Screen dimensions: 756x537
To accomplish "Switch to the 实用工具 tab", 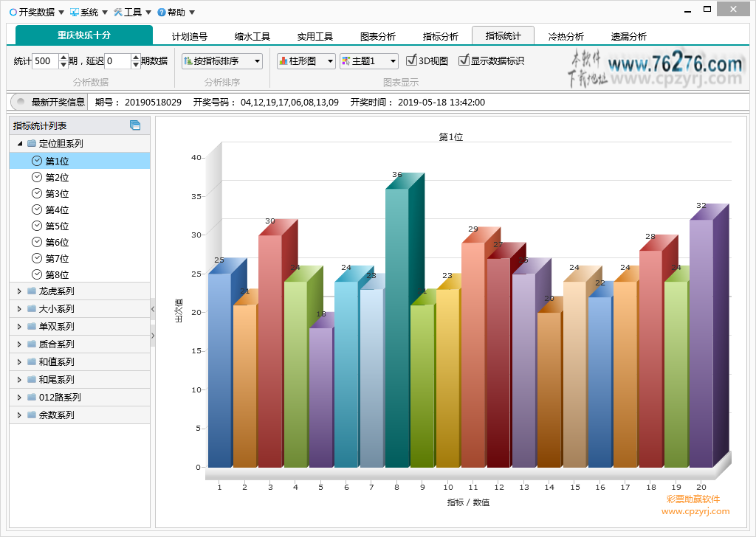I will click(x=315, y=36).
